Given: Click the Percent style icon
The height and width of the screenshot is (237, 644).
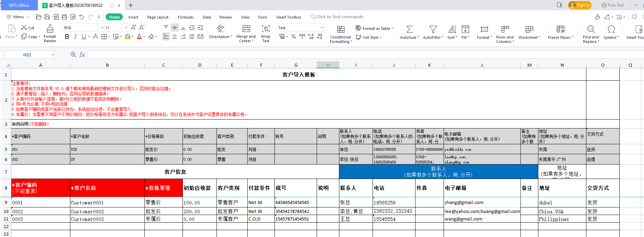Looking at the screenshot, I should click(294, 36).
